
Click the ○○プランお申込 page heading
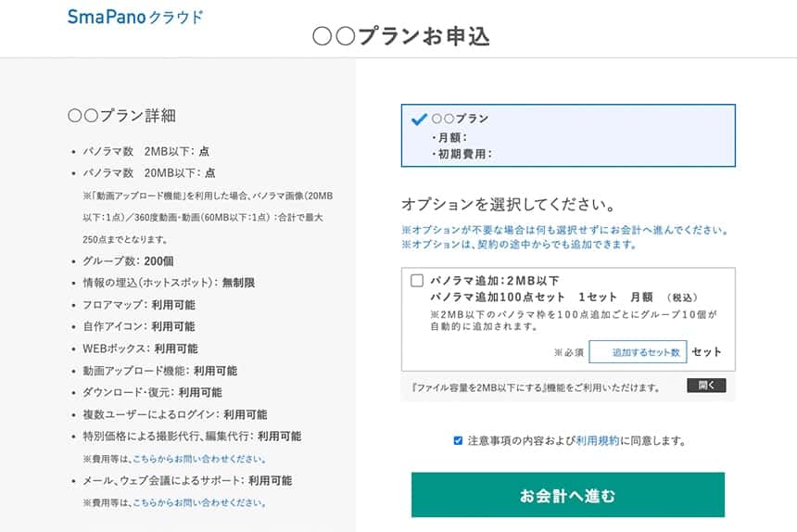click(401, 37)
